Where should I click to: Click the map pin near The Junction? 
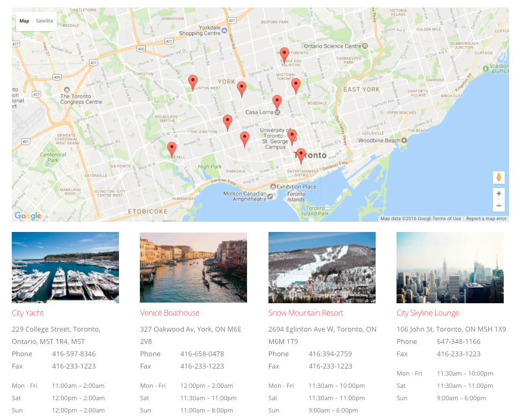228,122
